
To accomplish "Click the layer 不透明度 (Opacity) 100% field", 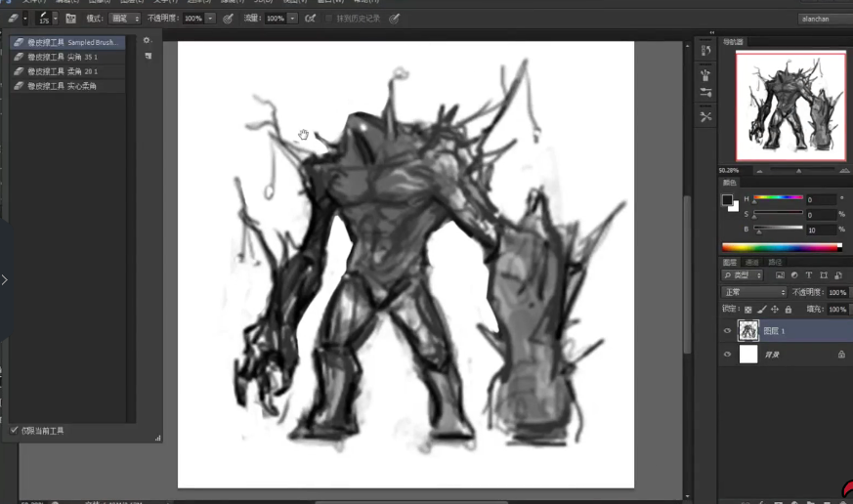I will tap(837, 292).
